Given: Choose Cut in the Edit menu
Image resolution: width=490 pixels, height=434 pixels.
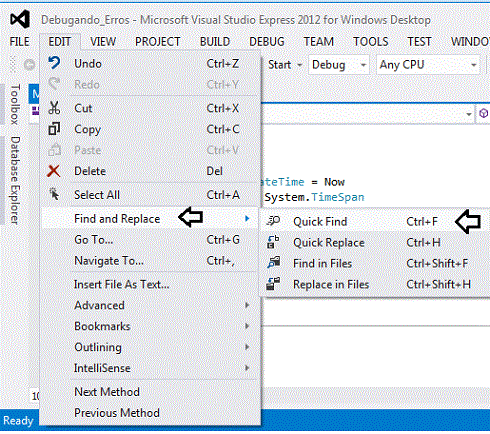Looking at the screenshot, I should [150, 108].
